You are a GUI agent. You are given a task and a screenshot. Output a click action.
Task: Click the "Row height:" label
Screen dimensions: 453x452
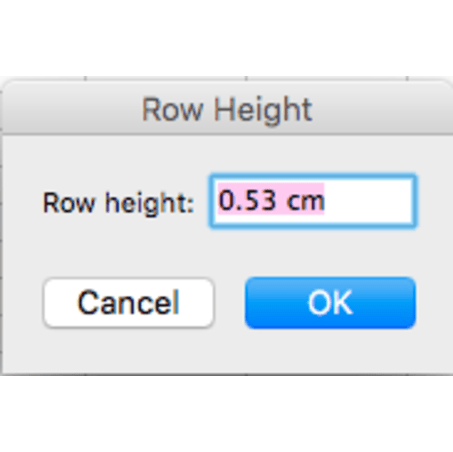pos(118,203)
